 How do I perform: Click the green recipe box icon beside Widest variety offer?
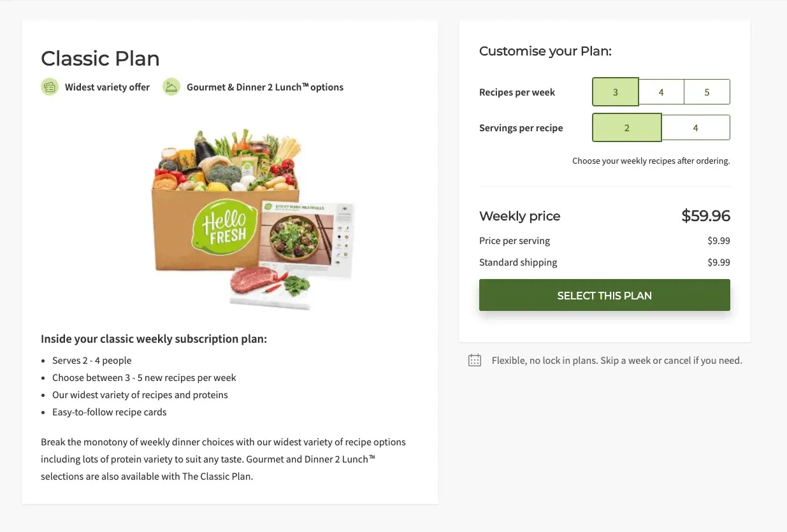50,87
